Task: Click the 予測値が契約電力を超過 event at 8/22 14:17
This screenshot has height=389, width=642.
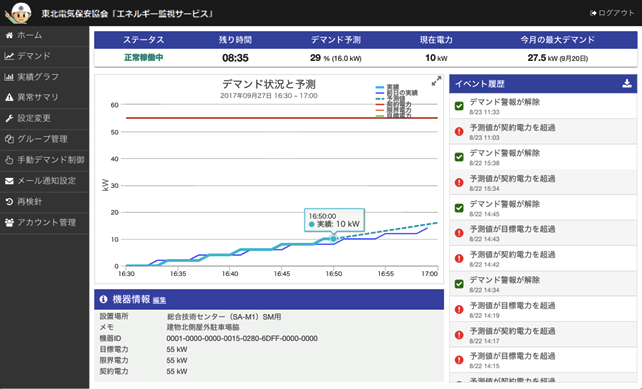Action: (543, 335)
